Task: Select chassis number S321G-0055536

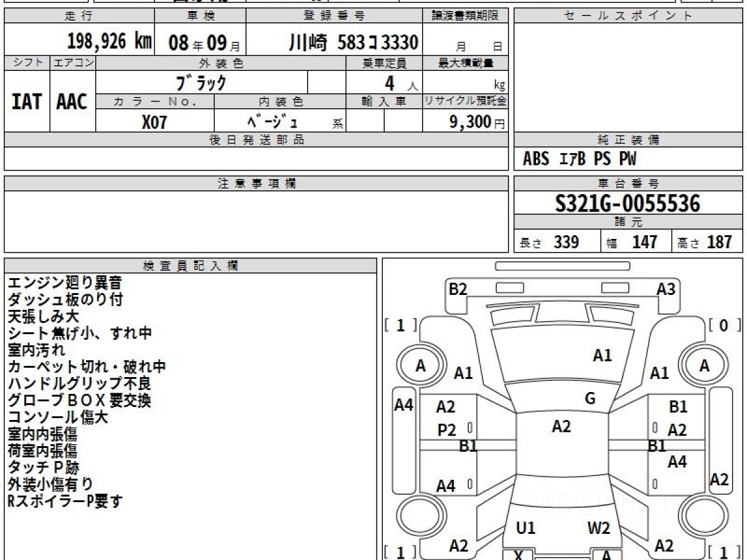Action: 628,203
